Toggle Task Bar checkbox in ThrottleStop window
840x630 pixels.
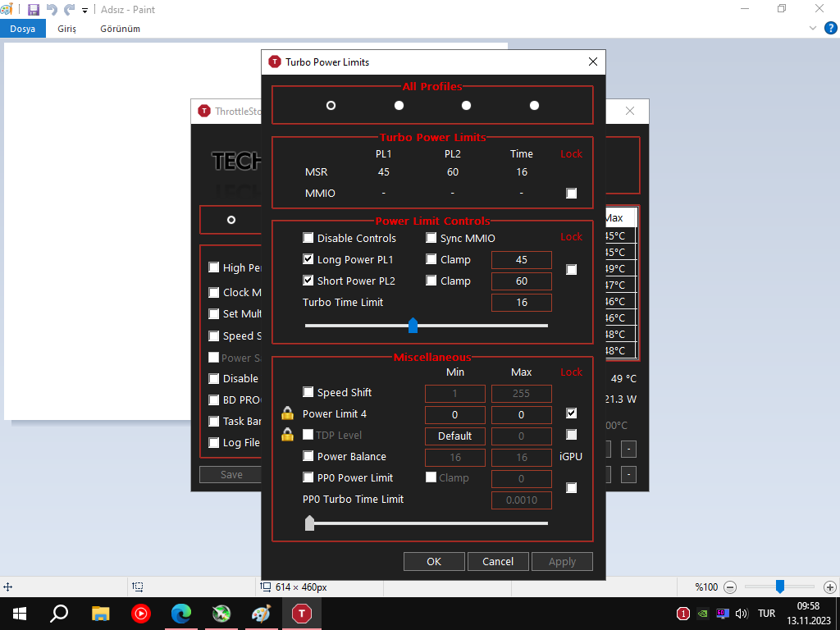[214, 421]
